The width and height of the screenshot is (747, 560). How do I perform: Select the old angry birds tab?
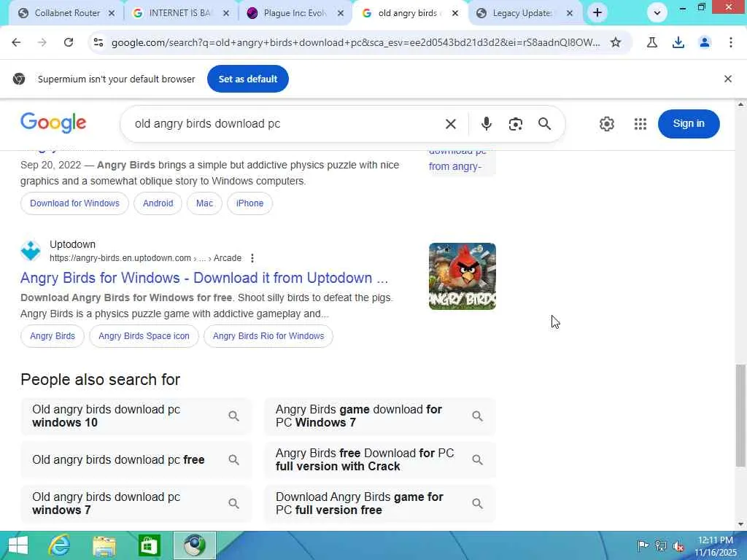coord(408,13)
